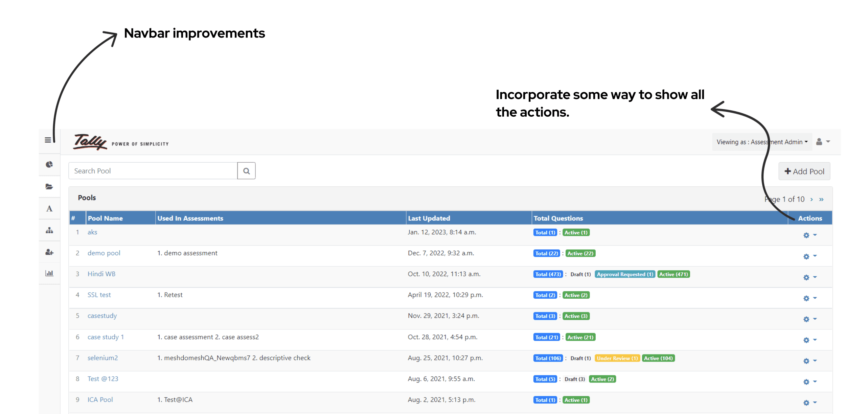
Task: Open the bar chart reports icon
Action: 49,273
